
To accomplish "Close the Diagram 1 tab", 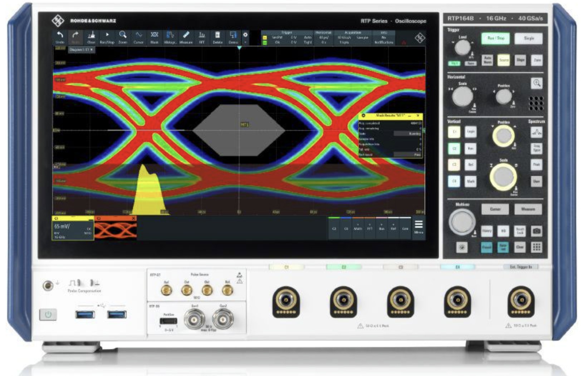I will [92, 50].
